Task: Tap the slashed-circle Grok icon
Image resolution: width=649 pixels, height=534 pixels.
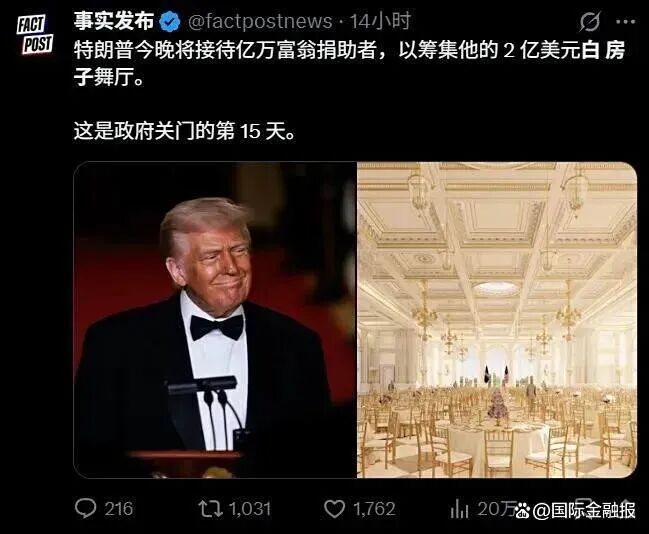Action: coord(589,21)
